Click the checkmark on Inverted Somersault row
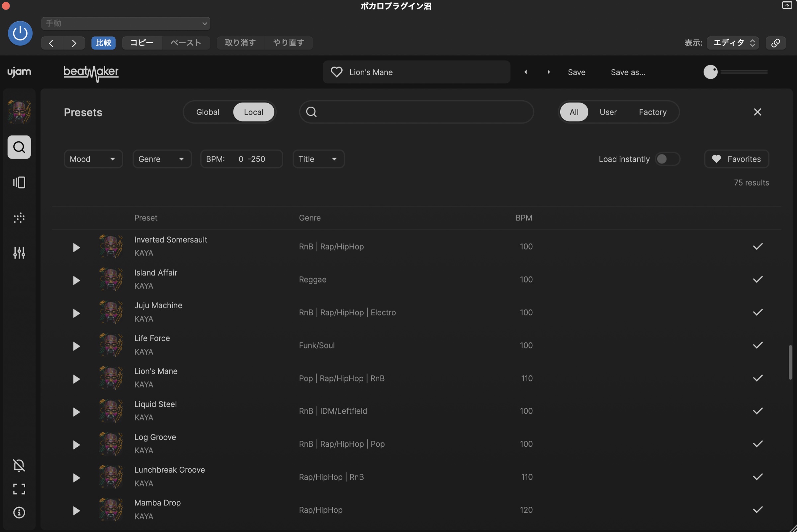Viewport: 797px width, 532px height. (758, 246)
